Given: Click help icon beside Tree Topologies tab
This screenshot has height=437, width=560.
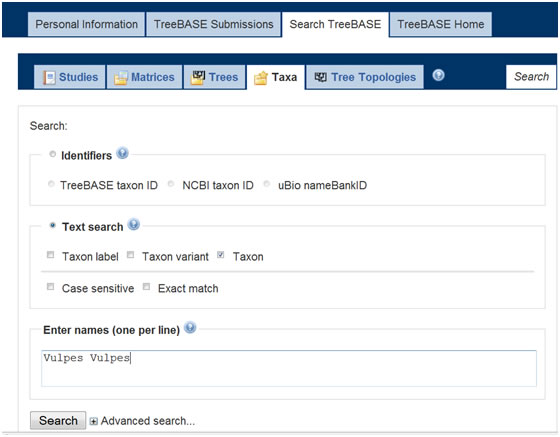Looking at the screenshot, I should click(438, 75).
